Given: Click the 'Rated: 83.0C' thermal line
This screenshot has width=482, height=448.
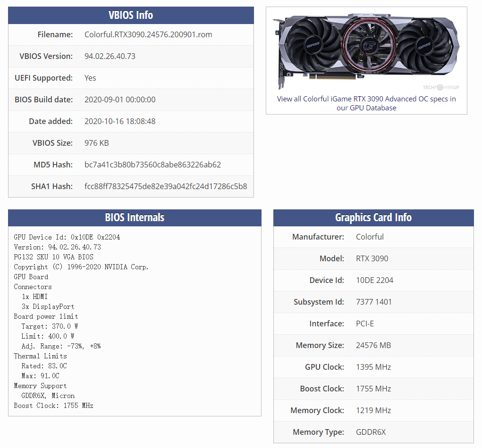Looking at the screenshot, I should (44, 366).
